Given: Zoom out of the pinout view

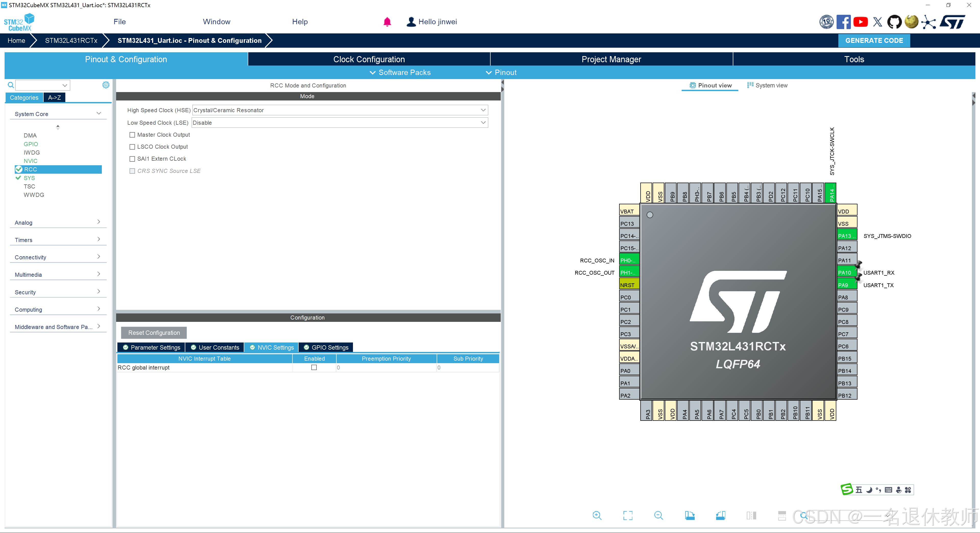Looking at the screenshot, I should click(x=659, y=515).
